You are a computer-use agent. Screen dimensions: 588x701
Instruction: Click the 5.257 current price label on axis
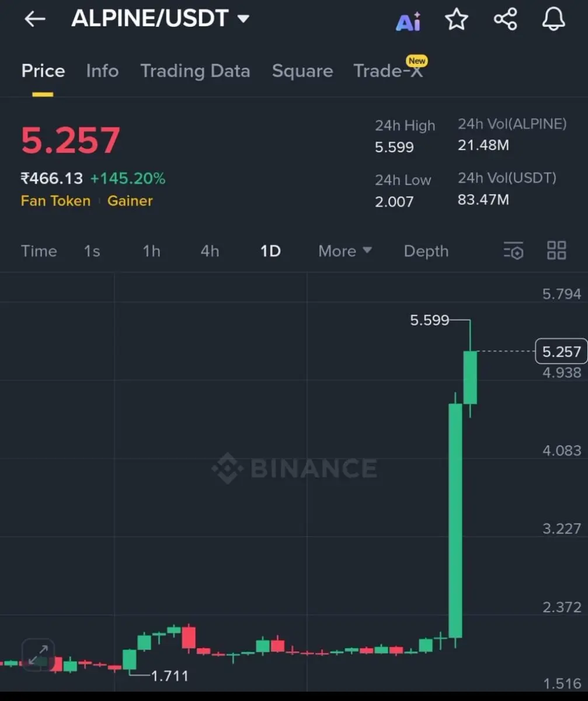pos(561,352)
